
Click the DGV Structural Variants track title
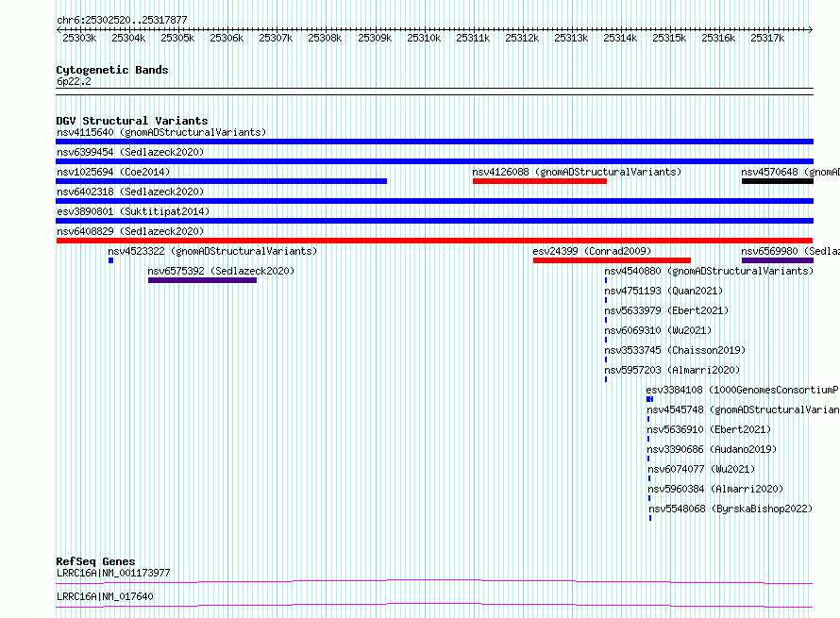pos(132,121)
